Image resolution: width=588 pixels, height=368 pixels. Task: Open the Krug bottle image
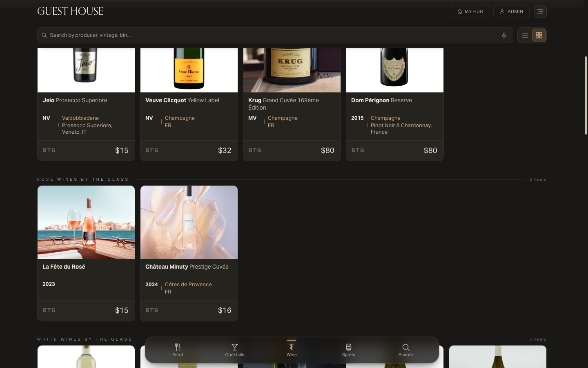click(292, 70)
